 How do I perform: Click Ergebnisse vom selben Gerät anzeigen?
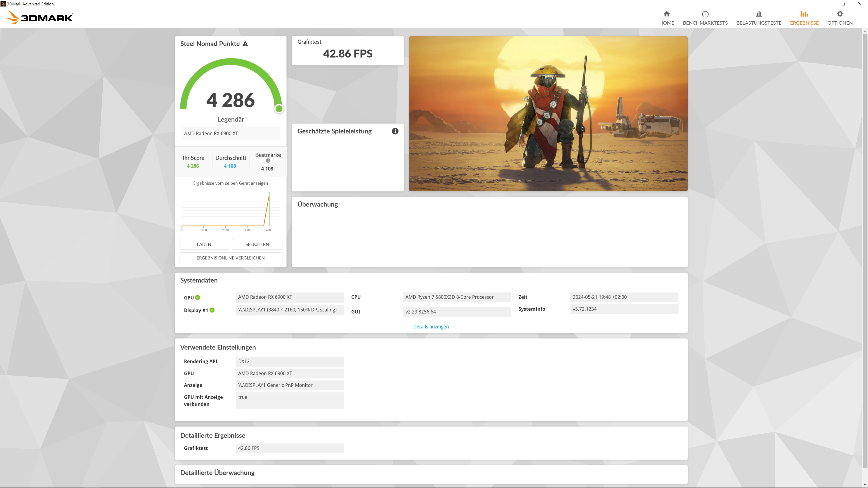click(x=231, y=183)
